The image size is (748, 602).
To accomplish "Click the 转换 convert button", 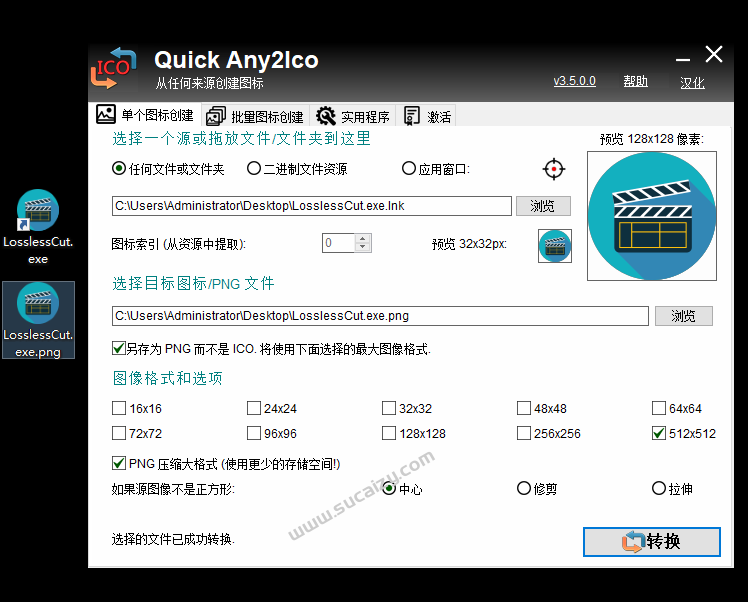I will pos(652,541).
